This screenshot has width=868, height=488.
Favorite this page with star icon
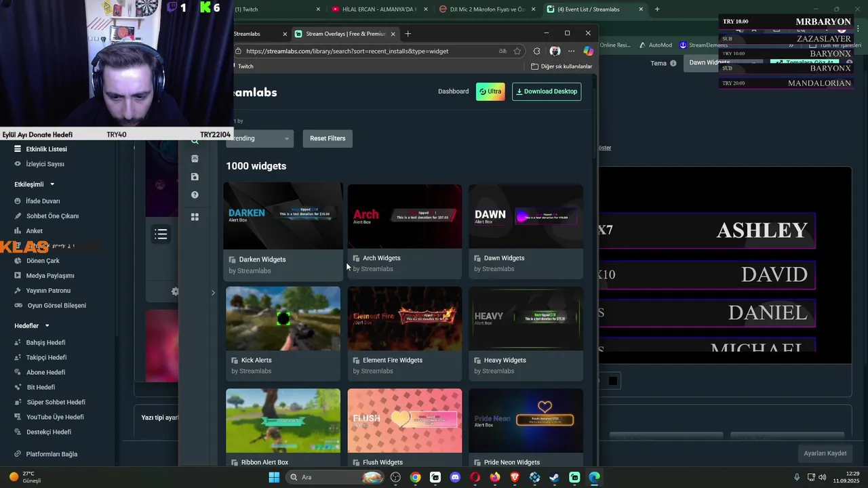[x=517, y=51]
